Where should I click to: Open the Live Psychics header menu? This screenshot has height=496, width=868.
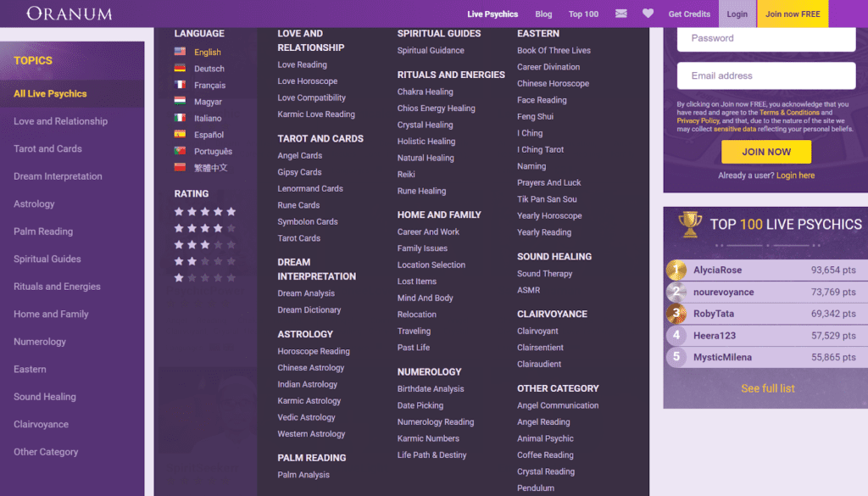click(x=492, y=14)
